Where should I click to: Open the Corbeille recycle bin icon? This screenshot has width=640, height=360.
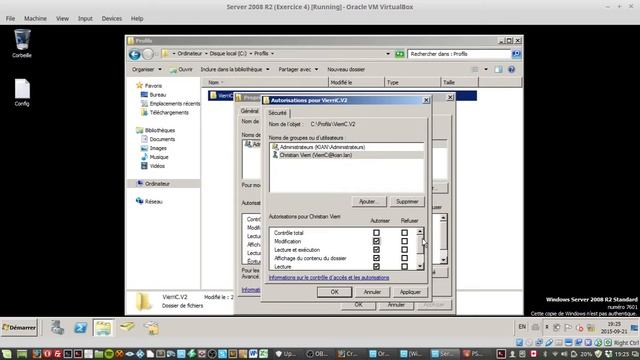(x=22, y=43)
